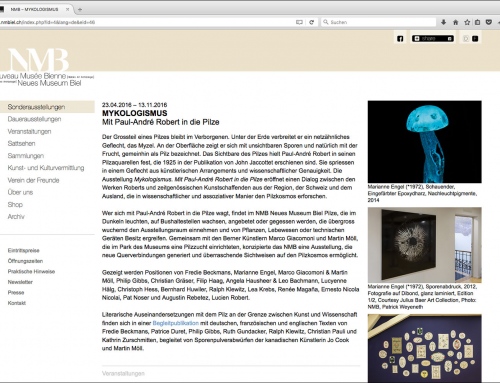
Task: Click the share button in the header
Action: click(x=433, y=39)
